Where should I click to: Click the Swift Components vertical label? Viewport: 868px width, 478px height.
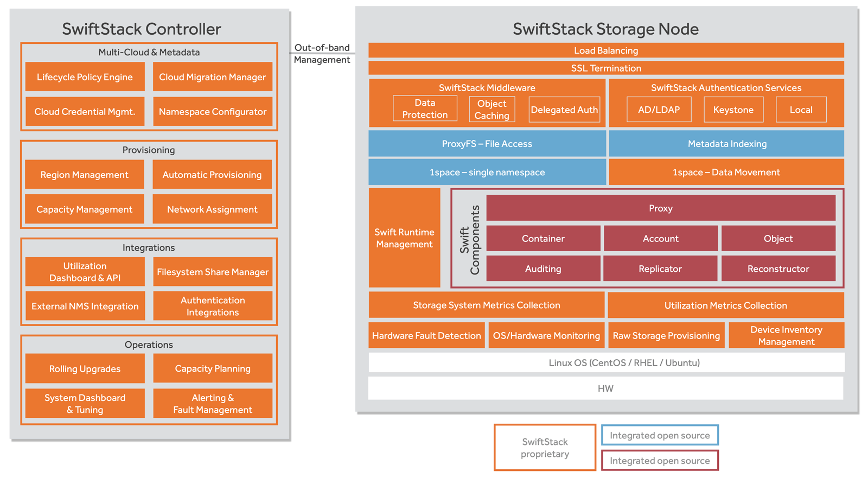470,239
